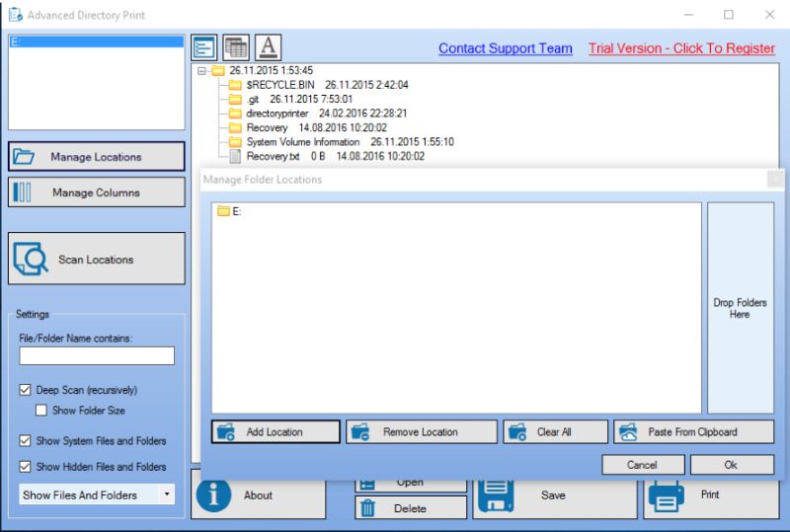This screenshot has width=790, height=532.
Task: Open Contact Support Team link
Action: coord(506,48)
